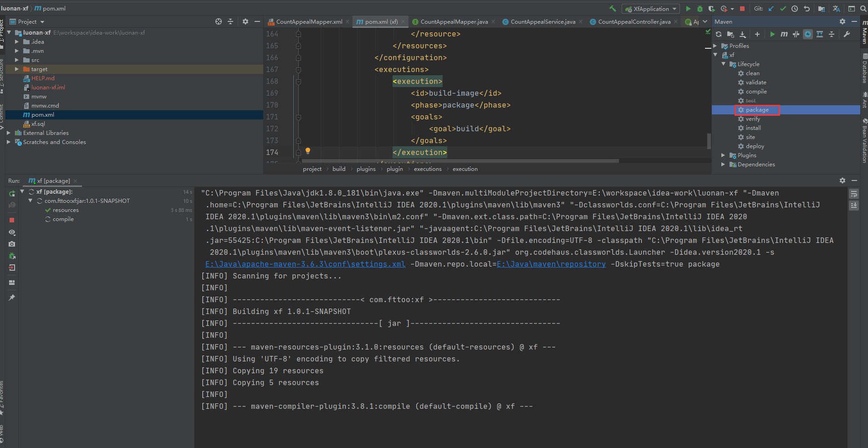The height and width of the screenshot is (448, 868).
Task: Open the settings.xml link in the console
Action: (x=305, y=264)
